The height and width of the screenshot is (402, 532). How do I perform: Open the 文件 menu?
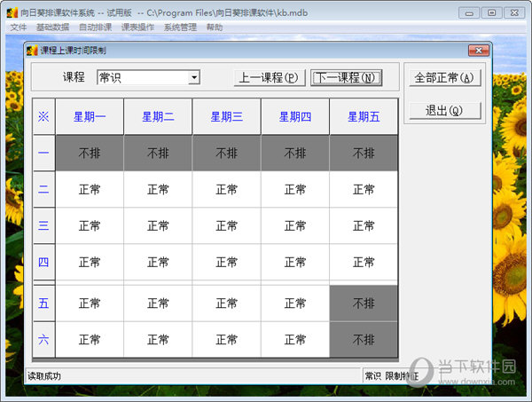[19, 28]
